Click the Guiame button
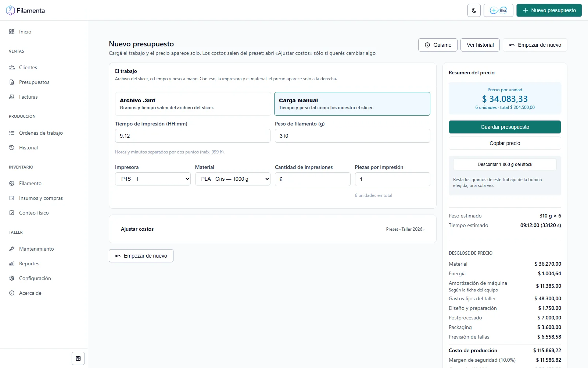This screenshot has width=588, height=368. 438,45
